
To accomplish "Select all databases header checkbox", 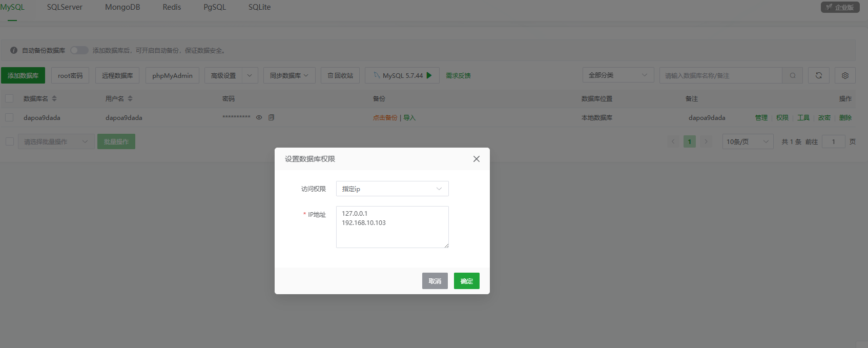I will pos(9,98).
